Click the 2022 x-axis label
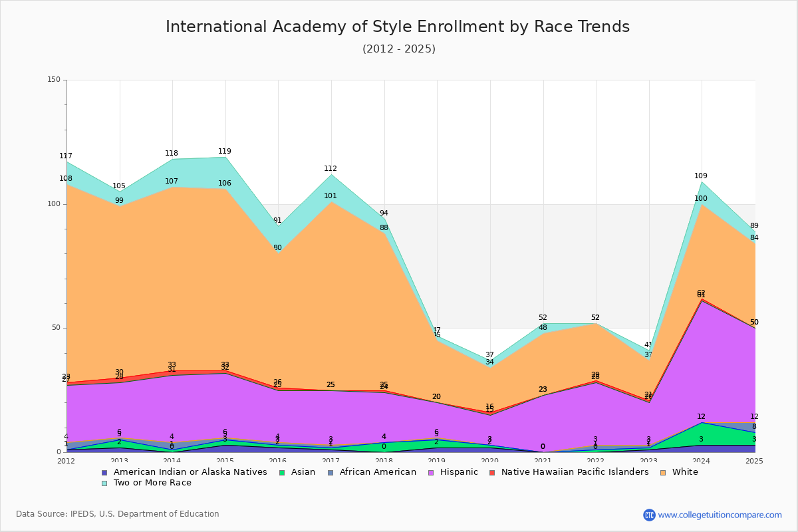 click(x=597, y=461)
